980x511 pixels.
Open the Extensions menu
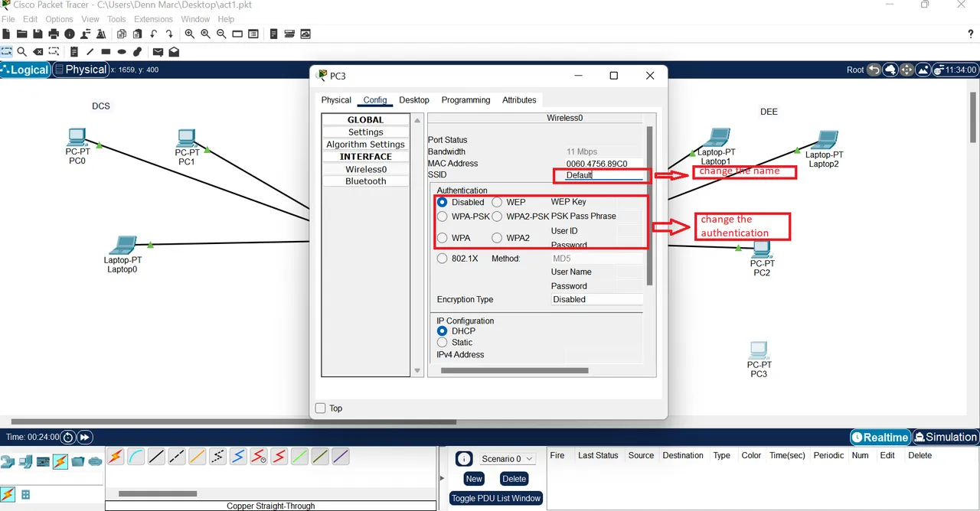(x=153, y=19)
